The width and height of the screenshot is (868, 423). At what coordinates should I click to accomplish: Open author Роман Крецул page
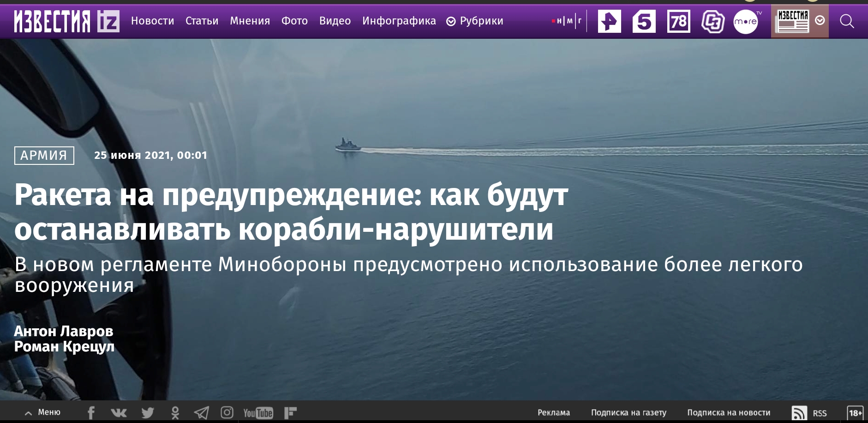click(x=64, y=346)
